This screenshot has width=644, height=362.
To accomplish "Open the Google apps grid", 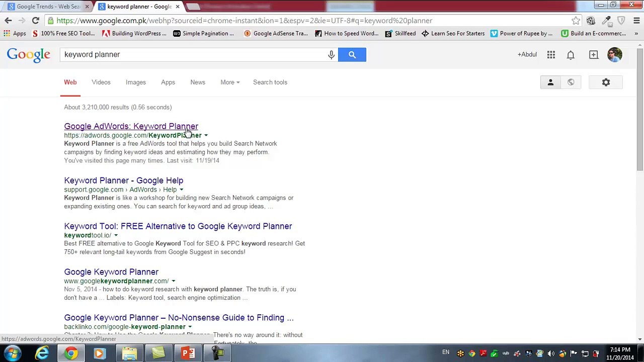I will click(x=551, y=54).
